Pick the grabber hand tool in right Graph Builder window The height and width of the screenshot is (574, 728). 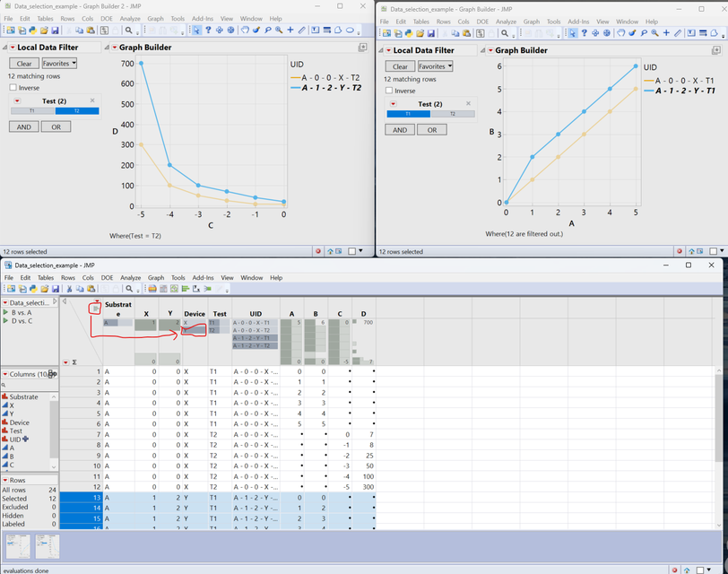[620, 33]
